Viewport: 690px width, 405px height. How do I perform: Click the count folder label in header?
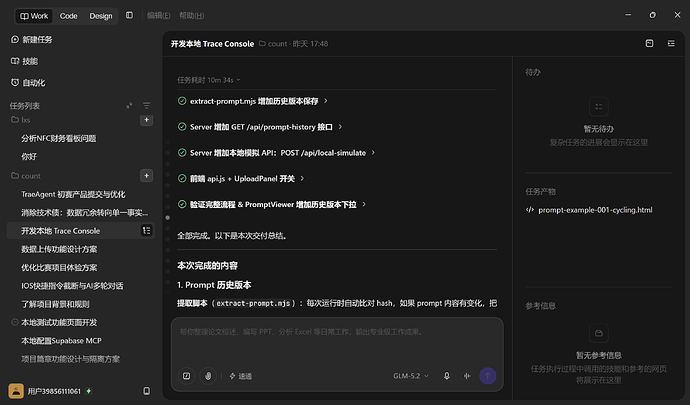(x=273, y=44)
